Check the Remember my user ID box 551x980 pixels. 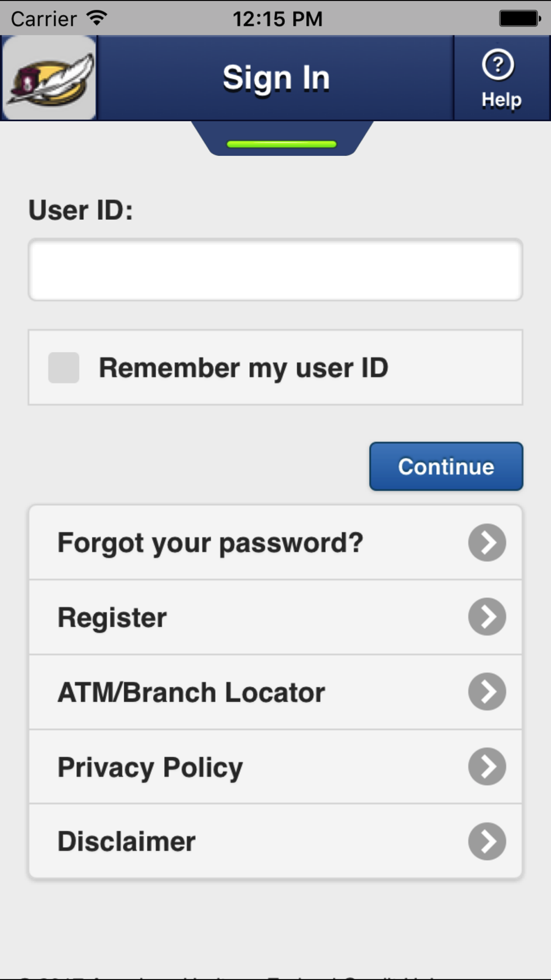coord(64,368)
